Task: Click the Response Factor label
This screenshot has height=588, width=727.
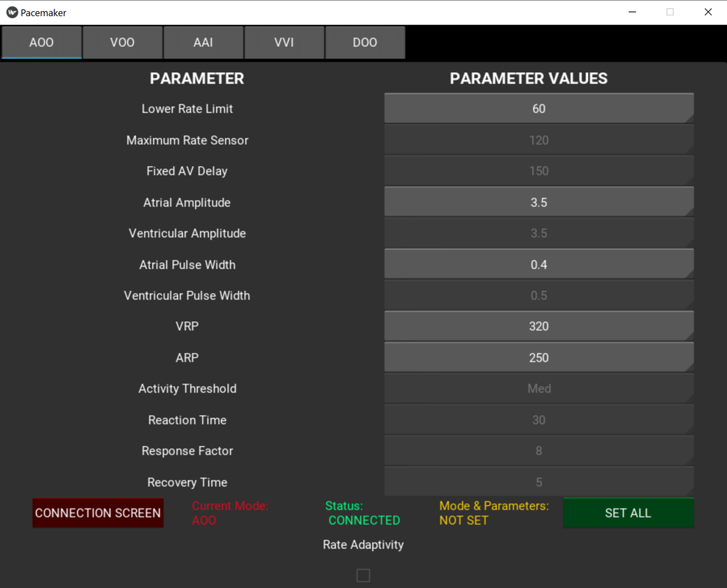Action: point(187,451)
